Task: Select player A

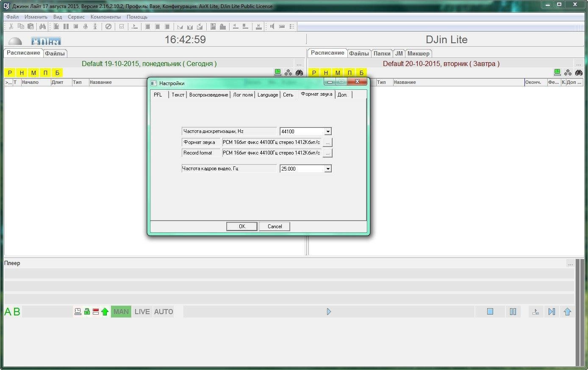Action: click(x=8, y=312)
